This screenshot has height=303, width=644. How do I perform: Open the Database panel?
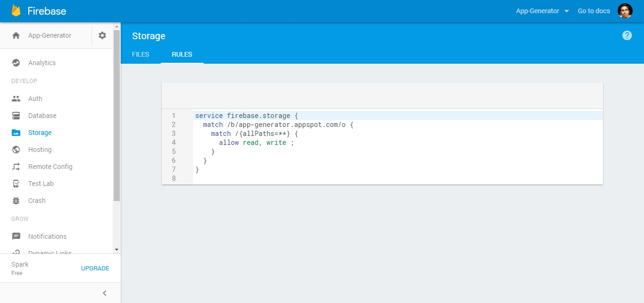(x=42, y=115)
